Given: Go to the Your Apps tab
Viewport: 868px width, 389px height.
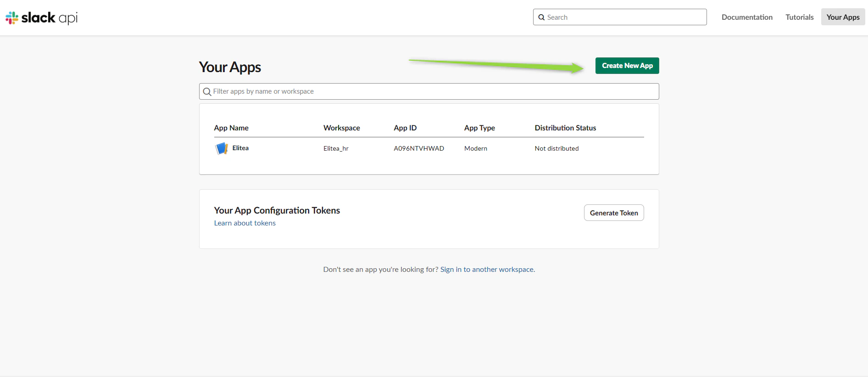Looking at the screenshot, I should [x=843, y=17].
